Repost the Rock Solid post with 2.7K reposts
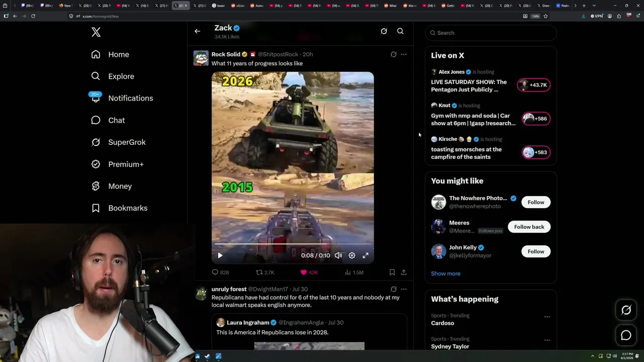644x362 pixels. pos(265,273)
